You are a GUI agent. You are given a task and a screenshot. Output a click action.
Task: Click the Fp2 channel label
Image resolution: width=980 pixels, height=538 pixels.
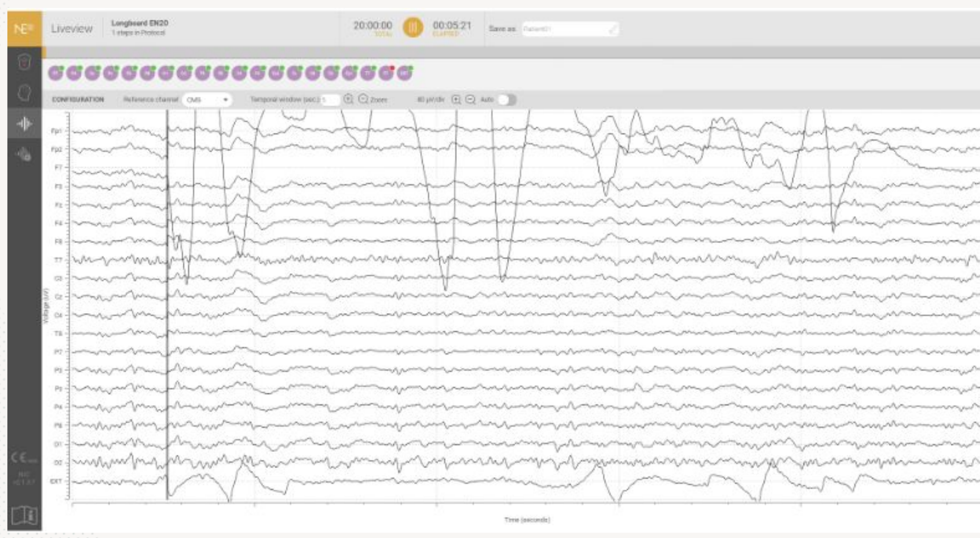56,149
